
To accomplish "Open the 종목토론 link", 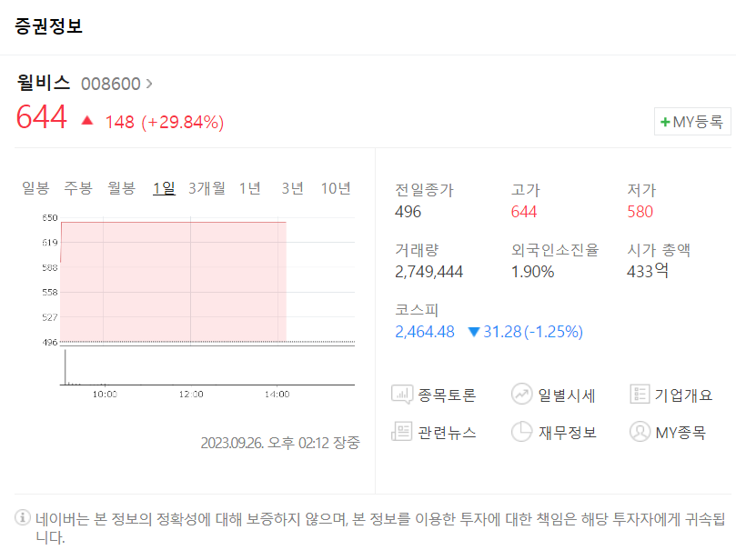I will [447, 395].
